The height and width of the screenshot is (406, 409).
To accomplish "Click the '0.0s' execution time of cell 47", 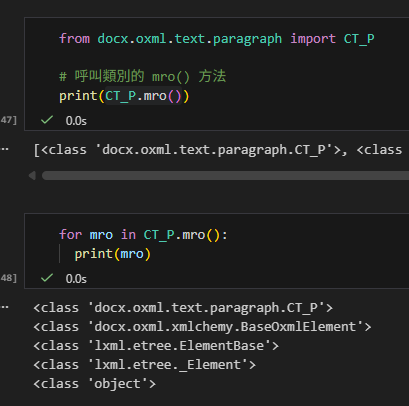I will (76, 121).
